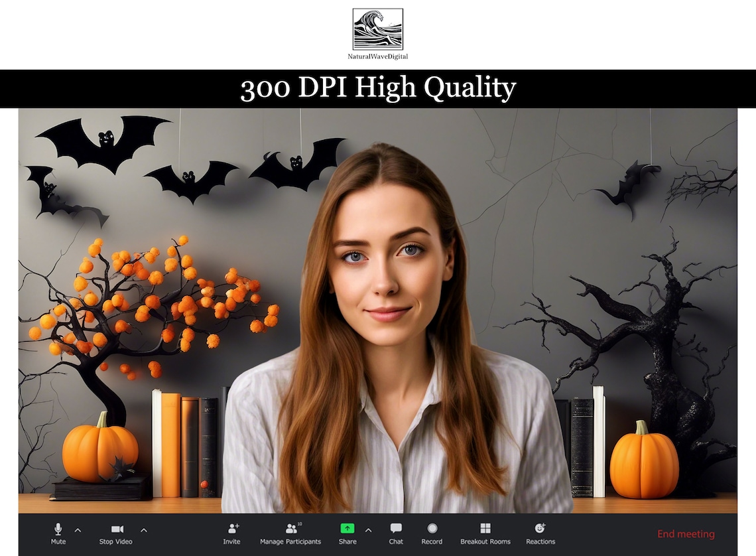Click the participant count badge
The height and width of the screenshot is (556, 756).
tap(300, 523)
